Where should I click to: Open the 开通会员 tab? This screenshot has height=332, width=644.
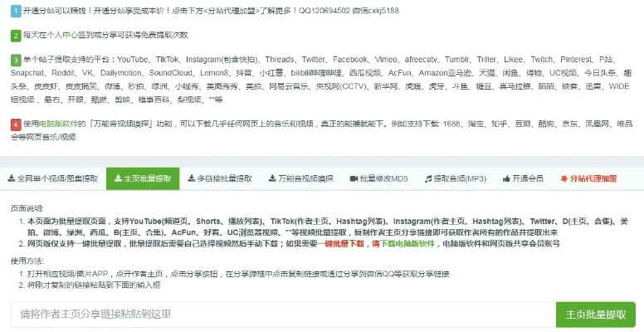coord(523,178)
